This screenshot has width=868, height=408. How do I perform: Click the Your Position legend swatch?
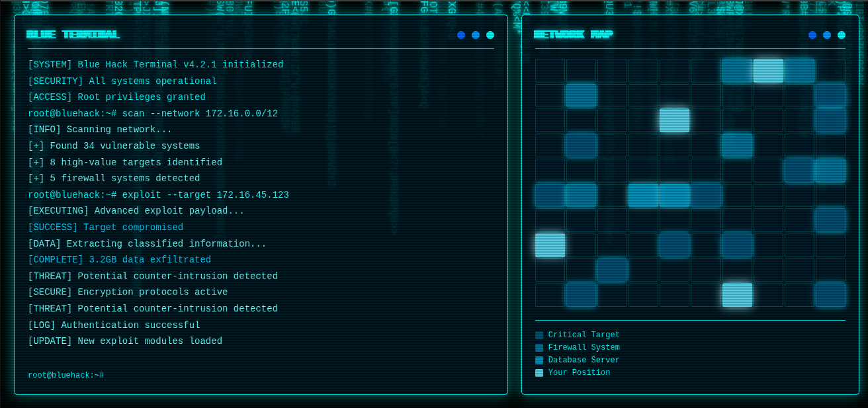click(x=539, y=373)
